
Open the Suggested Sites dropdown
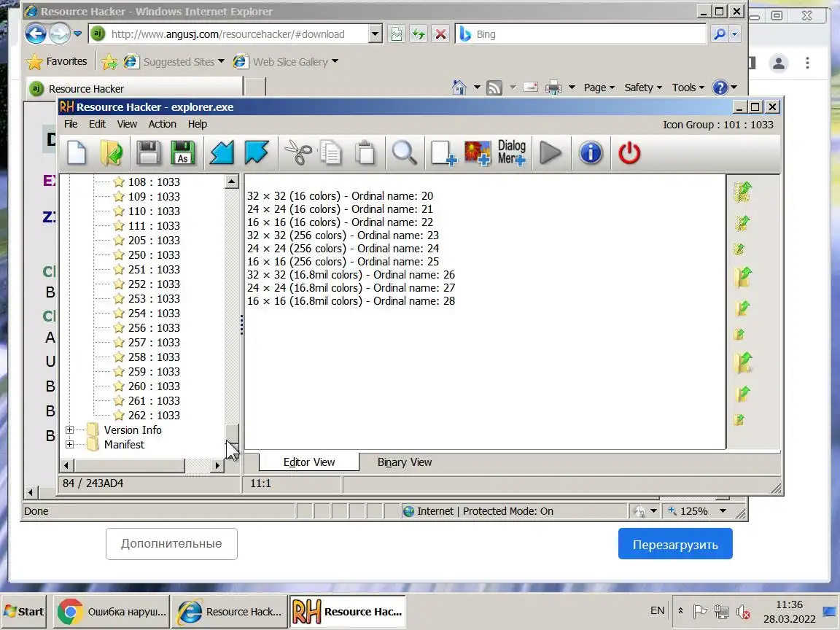coord(221,61)
